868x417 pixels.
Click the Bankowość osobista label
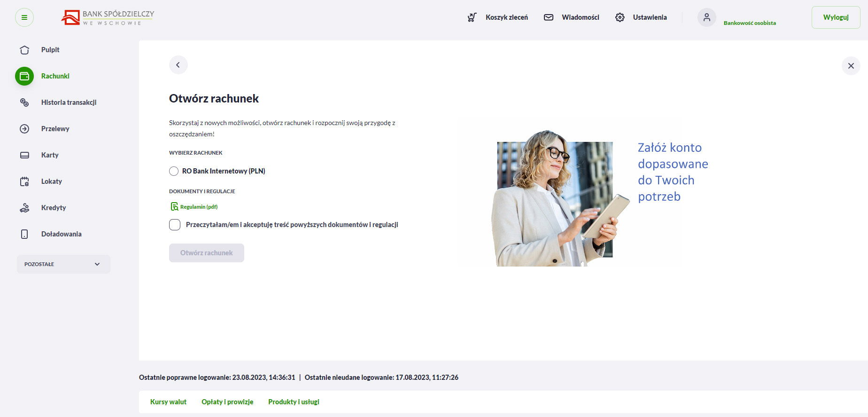pos(750,23)
